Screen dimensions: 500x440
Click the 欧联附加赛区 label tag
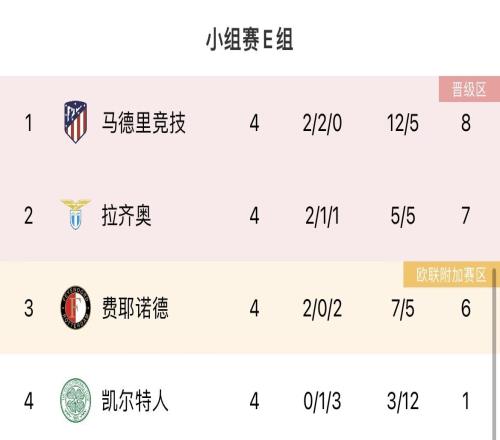[451, 275]
